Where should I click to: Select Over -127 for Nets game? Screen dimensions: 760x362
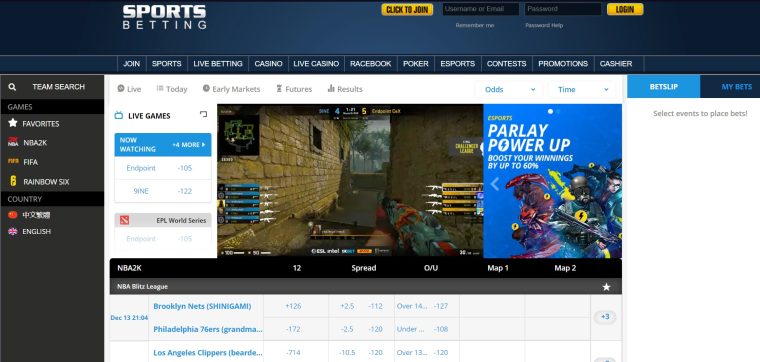point(427,306)
